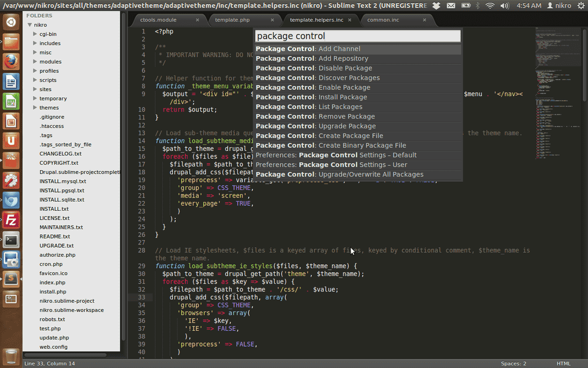Choose Package Control: Install Package
This screenshot has width=588, height=368.
coord(358,97)
